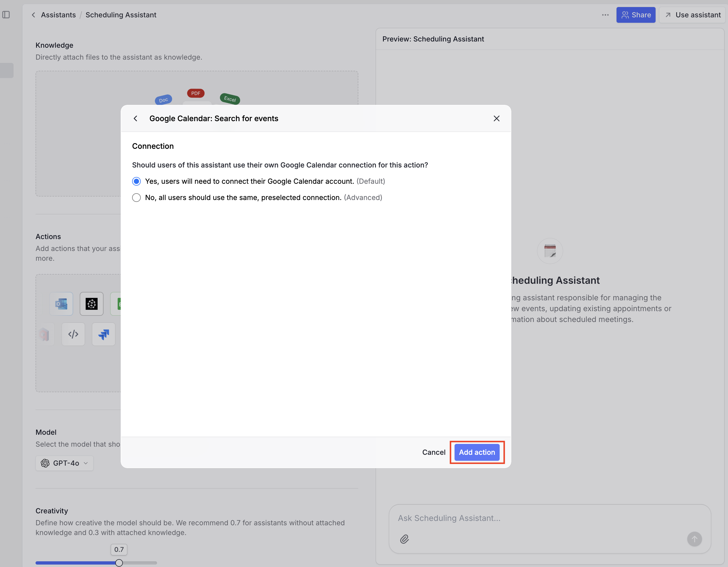Click the back arrow beside Assistants breadcrumb
The image size is (728, 567).
point(33,15)
